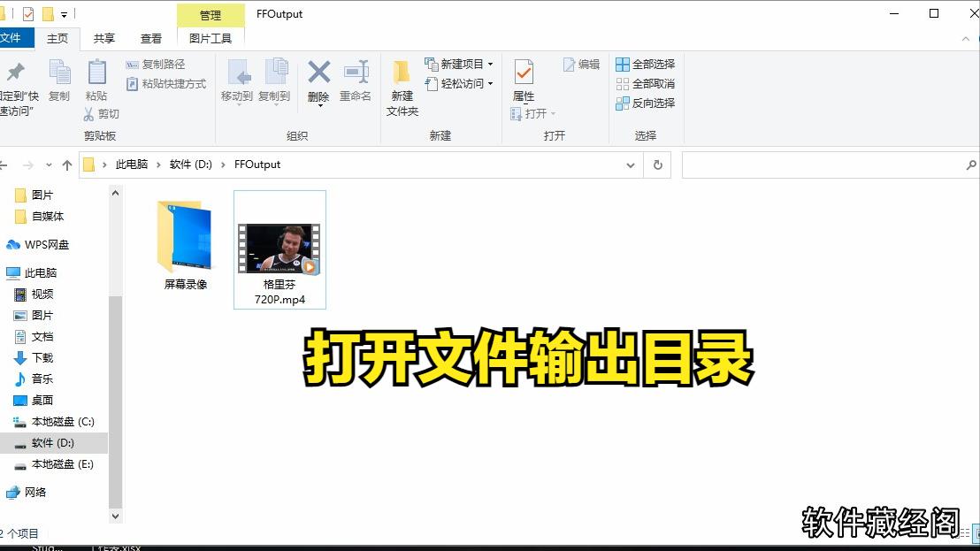Select the Rename (重命名) icon
Viewport: 980px width, 551px height.
356,78
